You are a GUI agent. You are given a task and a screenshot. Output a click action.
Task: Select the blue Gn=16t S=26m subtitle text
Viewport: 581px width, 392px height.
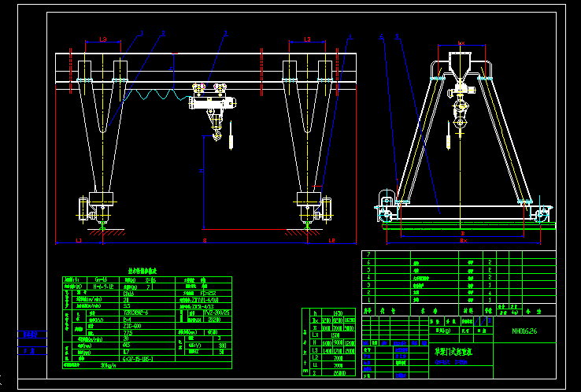pos(452,362)
